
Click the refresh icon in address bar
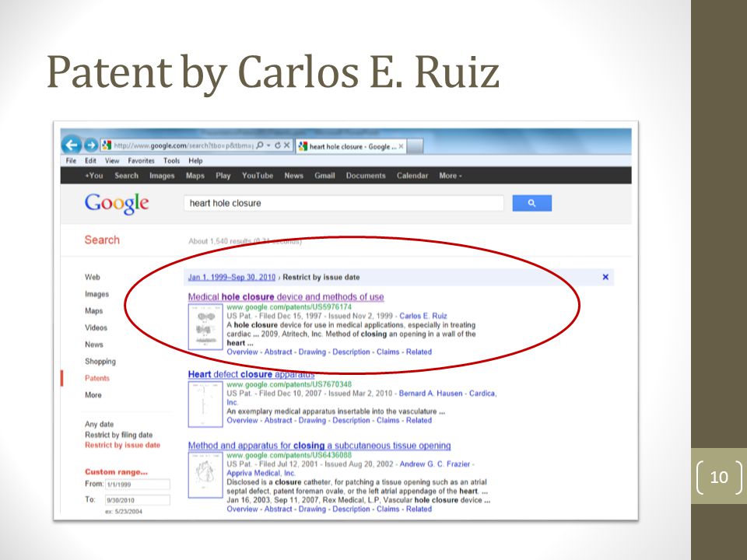(278, 145)
